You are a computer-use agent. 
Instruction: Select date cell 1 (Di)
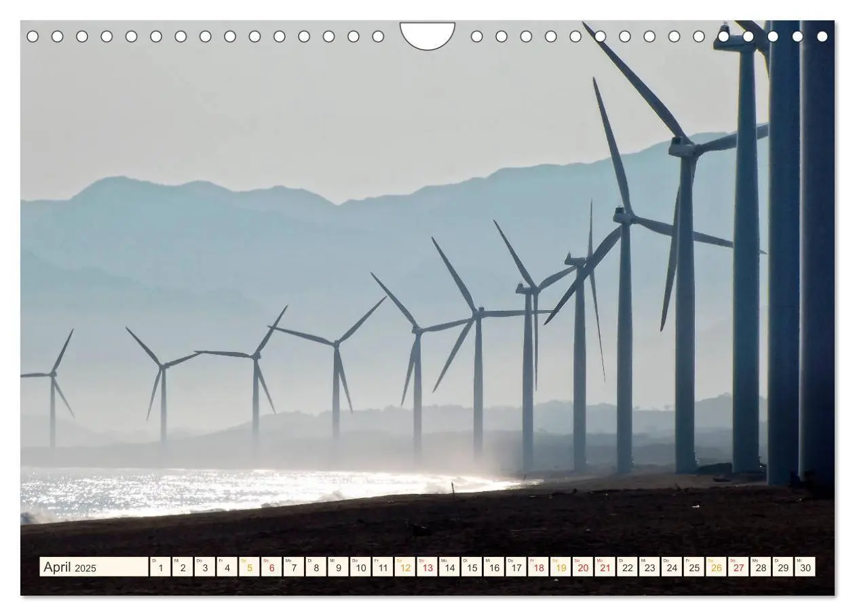point(160,567)
